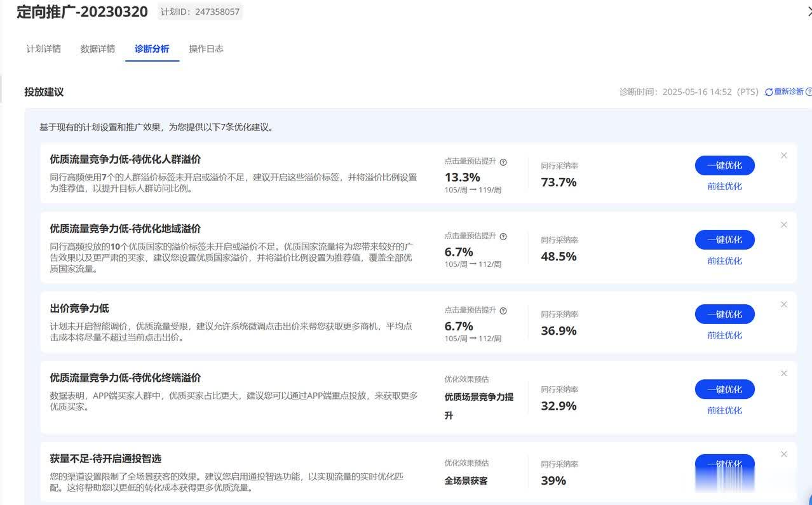Click the 优质流量竞争力低-待优化人群溢价 heading
812x505 pixels.
(x=125, y=159)
